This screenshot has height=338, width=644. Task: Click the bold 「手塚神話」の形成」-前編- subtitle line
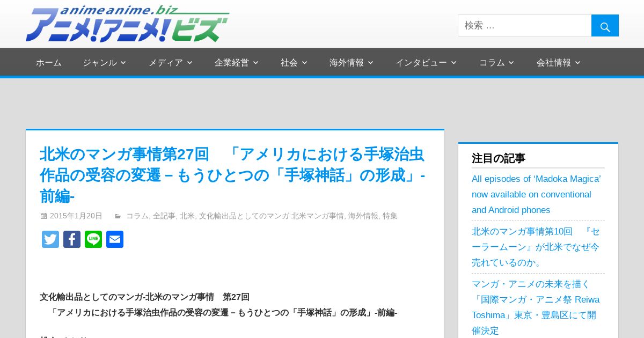[x=224, y=313]
